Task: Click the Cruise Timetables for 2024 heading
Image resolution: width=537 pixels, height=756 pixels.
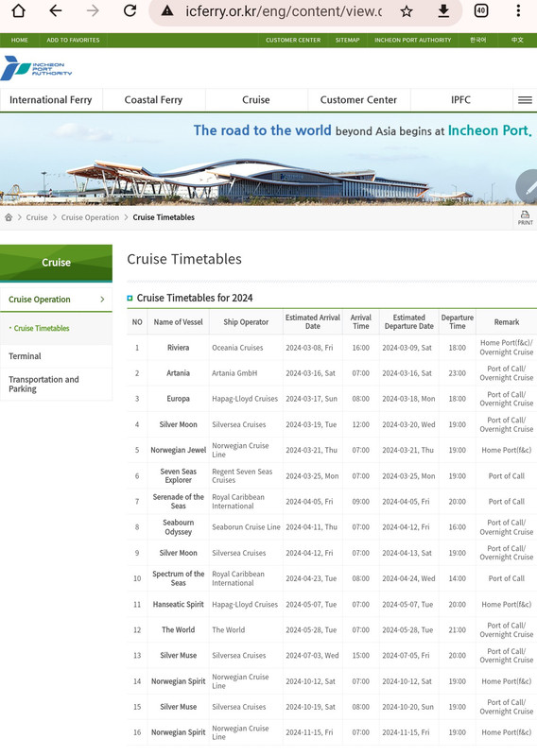Action: point(195,298)
